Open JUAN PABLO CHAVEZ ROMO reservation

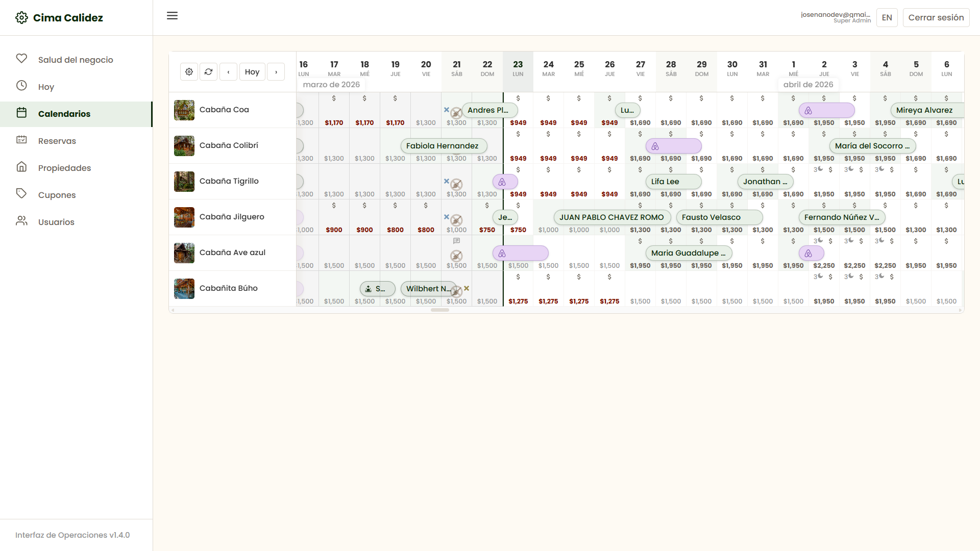pos(612,217)
